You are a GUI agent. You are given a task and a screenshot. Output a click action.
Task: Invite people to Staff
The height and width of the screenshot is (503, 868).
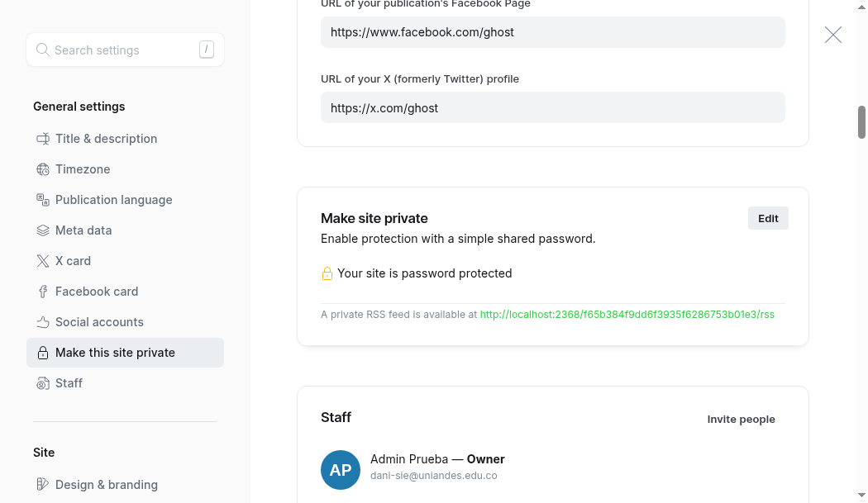[741, 420]
